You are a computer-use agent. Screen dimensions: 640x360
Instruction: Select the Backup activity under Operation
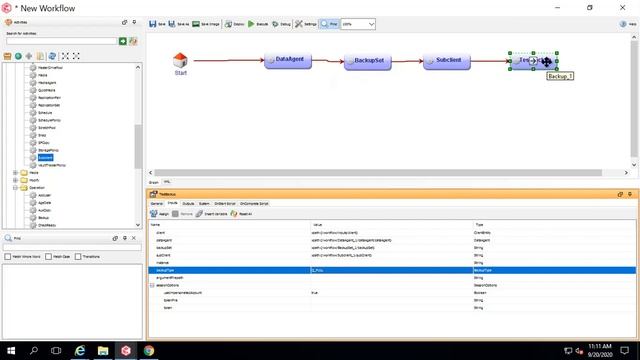(44, 218)
